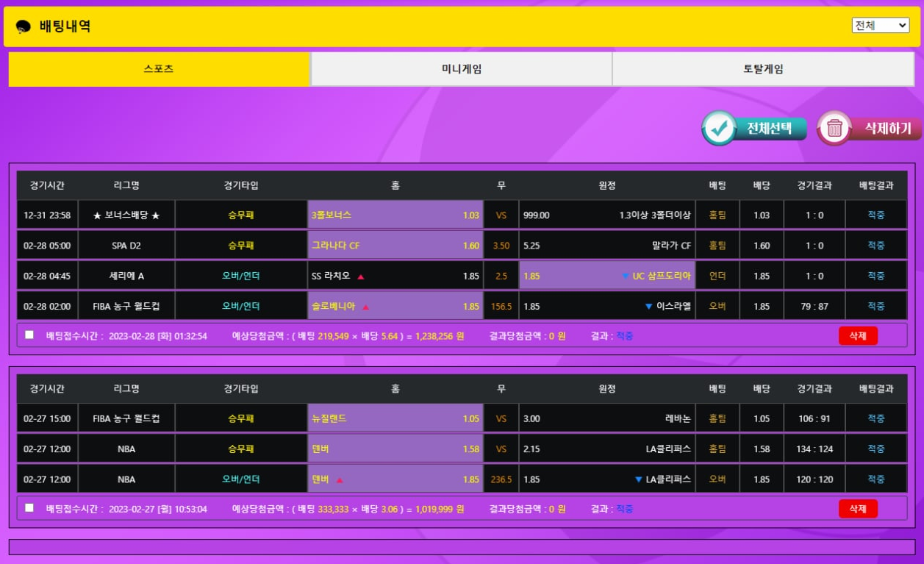Switch to the 토탈게임 tab
Image resolution: width=924 pixels, height=564 pixels.
pyautogui.click(x=763, y=69)
